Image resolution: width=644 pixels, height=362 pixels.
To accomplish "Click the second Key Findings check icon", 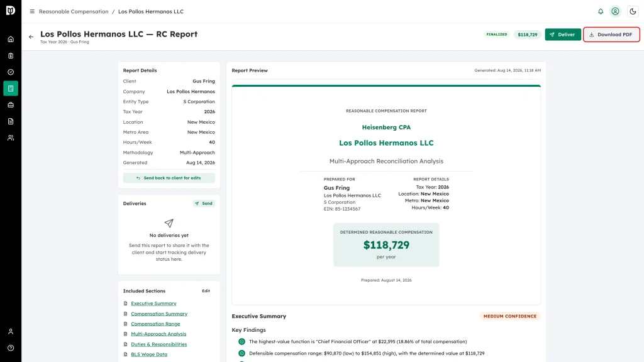I will [242, 353].
